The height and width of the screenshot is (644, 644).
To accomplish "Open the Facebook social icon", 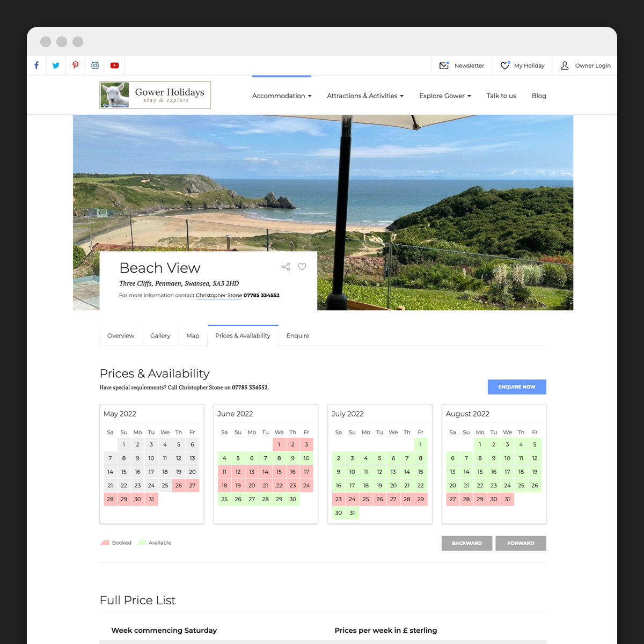I will [36, 65].
